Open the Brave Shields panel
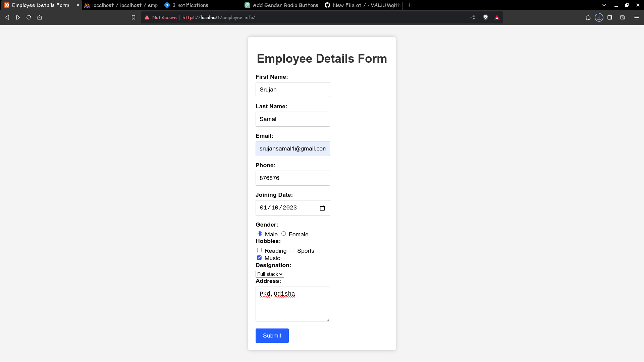 click(x=485, y=17)
